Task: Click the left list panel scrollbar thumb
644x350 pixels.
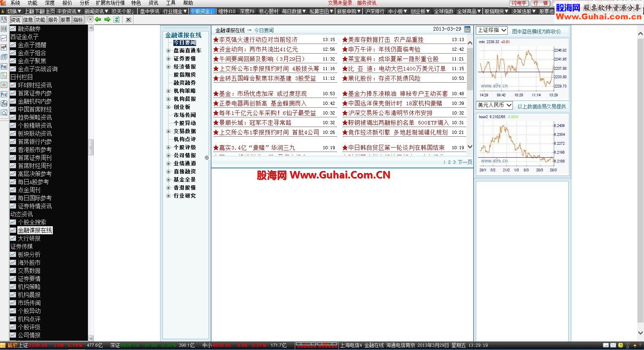Action: [91, 147]
